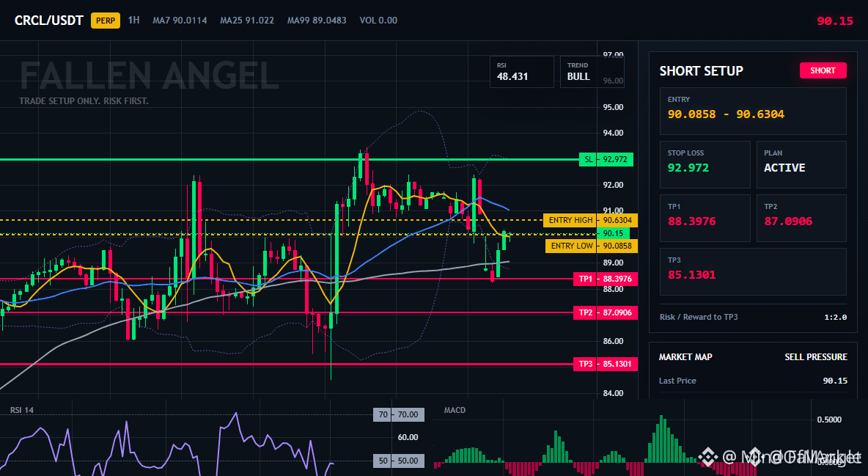Click the 1:2.0 risk reward value
This screenshot has width=868, height=476.
[x=835, y=317]
